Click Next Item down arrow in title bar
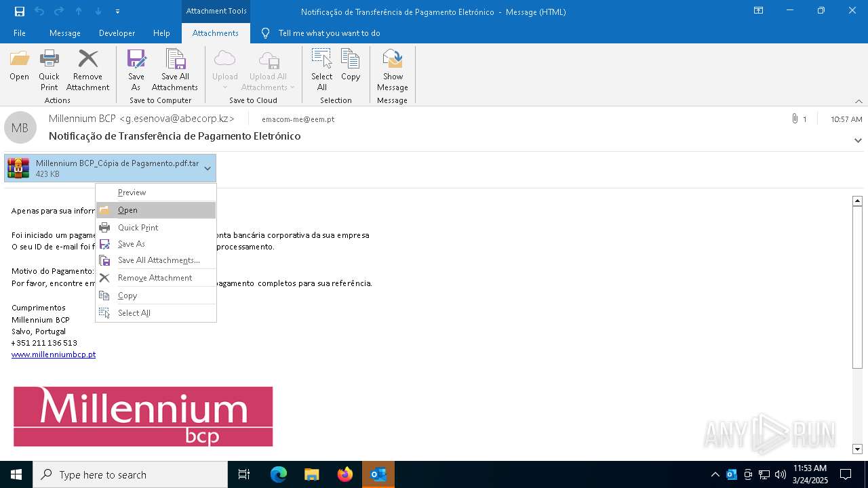 [98, 12]
